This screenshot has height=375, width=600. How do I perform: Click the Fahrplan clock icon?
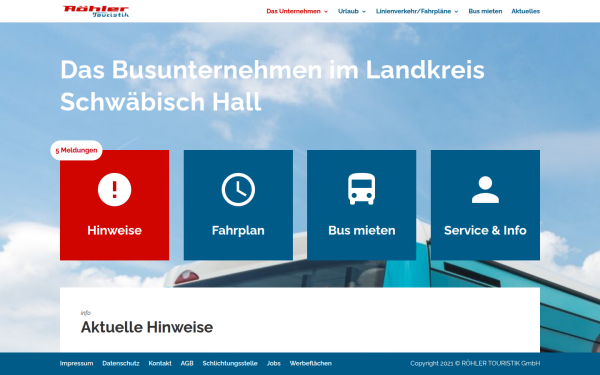click(238, 189)
